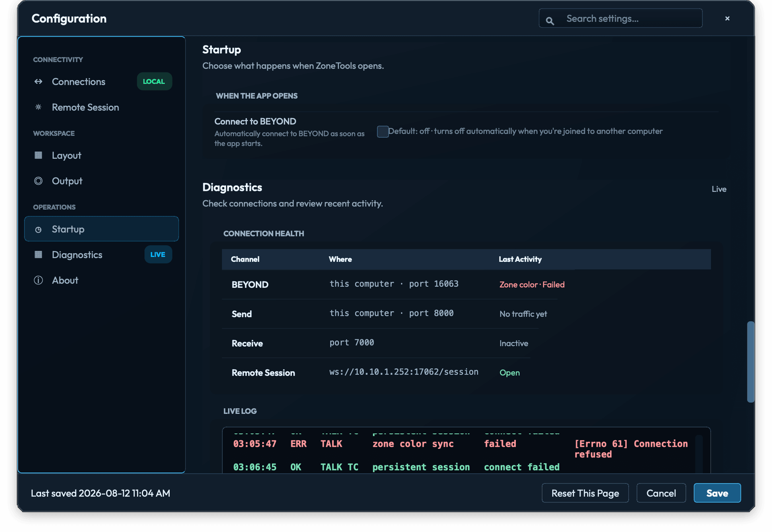Focus the Search settings field
Image resolution: width=772 pixels, height=532 pixels.
pyautogui.click(x=620, y=18)
